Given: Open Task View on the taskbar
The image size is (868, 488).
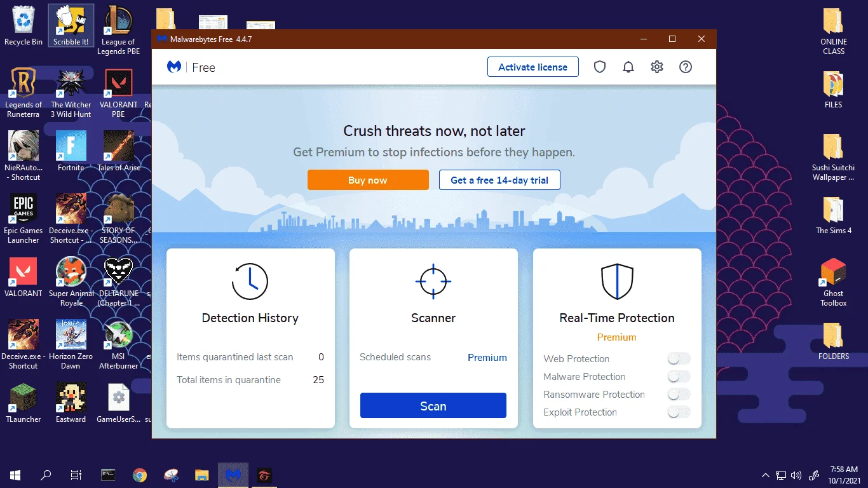Looking at the screenshot, I should click(x=76, y=475).
